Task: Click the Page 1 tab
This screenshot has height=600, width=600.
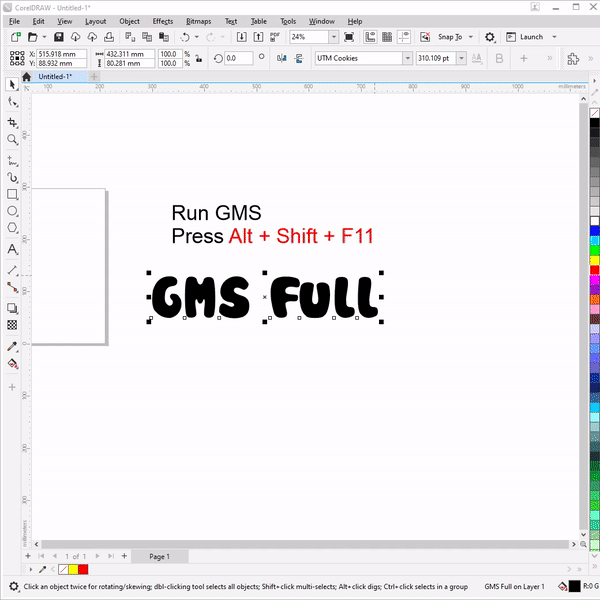Action: tap(159, 556)
